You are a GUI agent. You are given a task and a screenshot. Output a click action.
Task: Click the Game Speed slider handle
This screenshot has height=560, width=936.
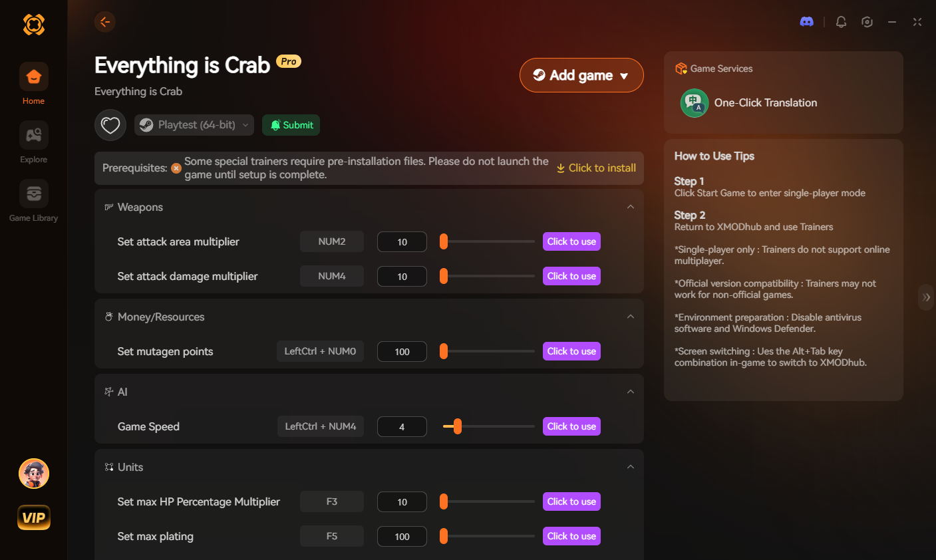pyautogui.click(x=457, y=426)
